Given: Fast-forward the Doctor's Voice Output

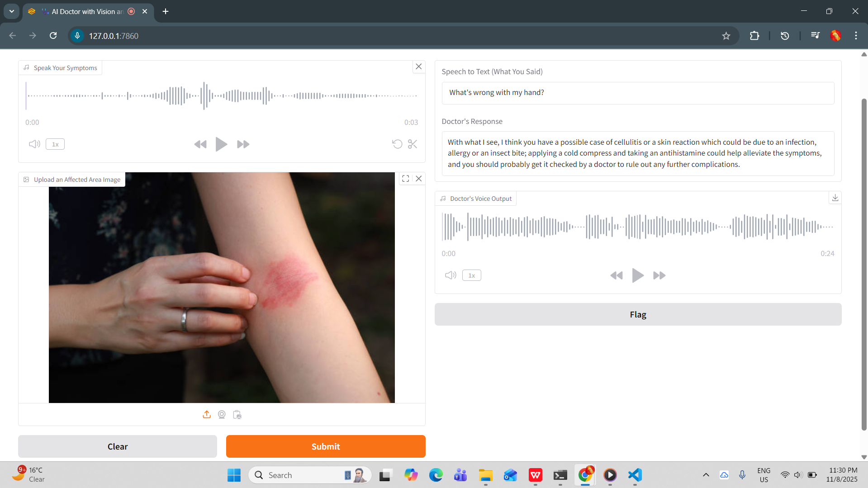Looking at the screenshot, I should point(659,275).
